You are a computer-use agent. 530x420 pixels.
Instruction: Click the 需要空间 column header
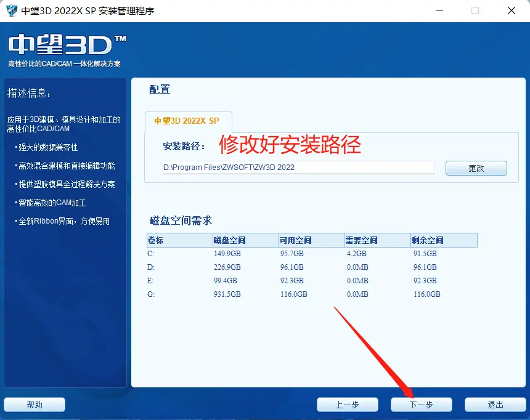pyautogui.click(x=378, y=240)
